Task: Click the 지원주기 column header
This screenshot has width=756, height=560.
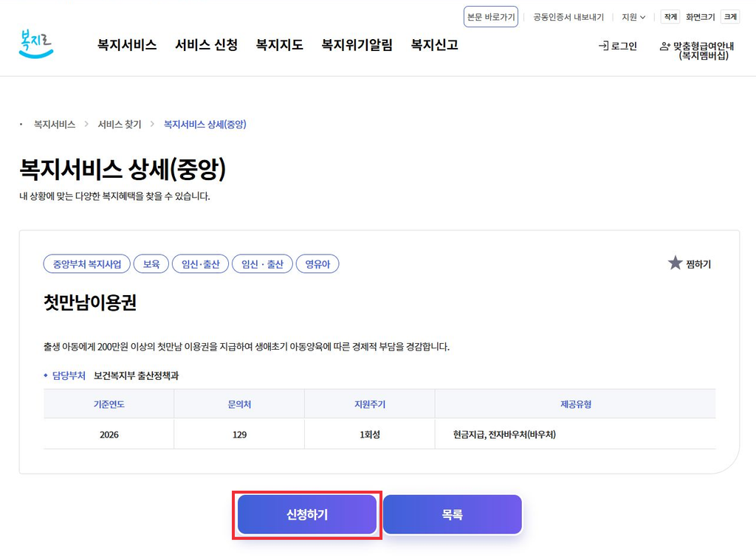Action: click(370, 404)
